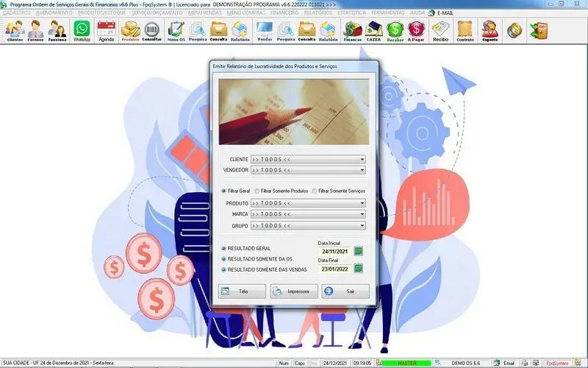Click the Data Final date field
588x368 pixels.
(x=334, y=269)
